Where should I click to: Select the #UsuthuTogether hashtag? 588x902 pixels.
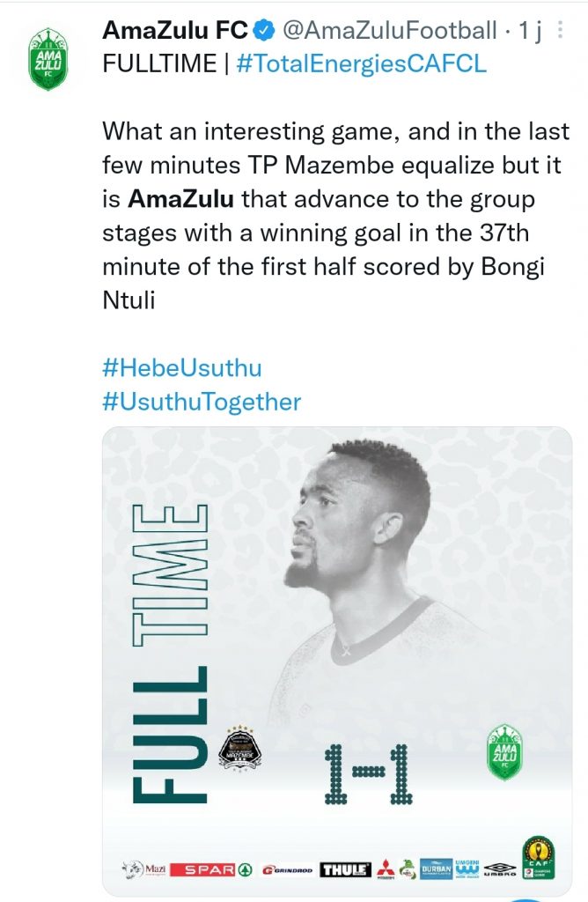pos(202,402)
